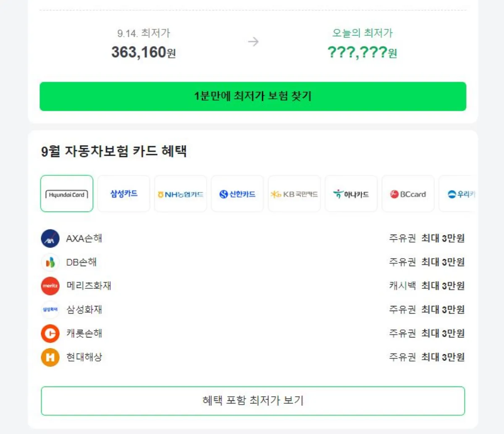
Task: Click the 메리츠화재 meritz logo
Action: (50, 286)
